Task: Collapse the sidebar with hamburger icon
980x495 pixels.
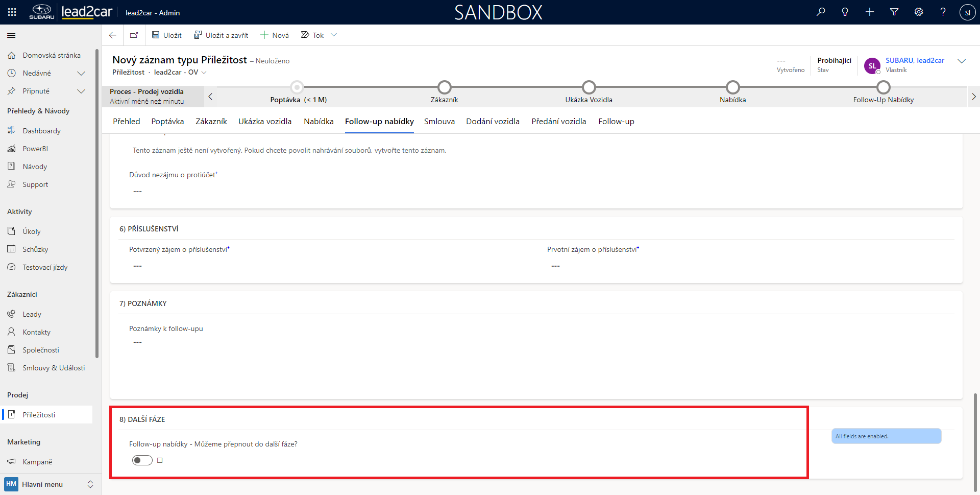Action: tap(11, 35)
